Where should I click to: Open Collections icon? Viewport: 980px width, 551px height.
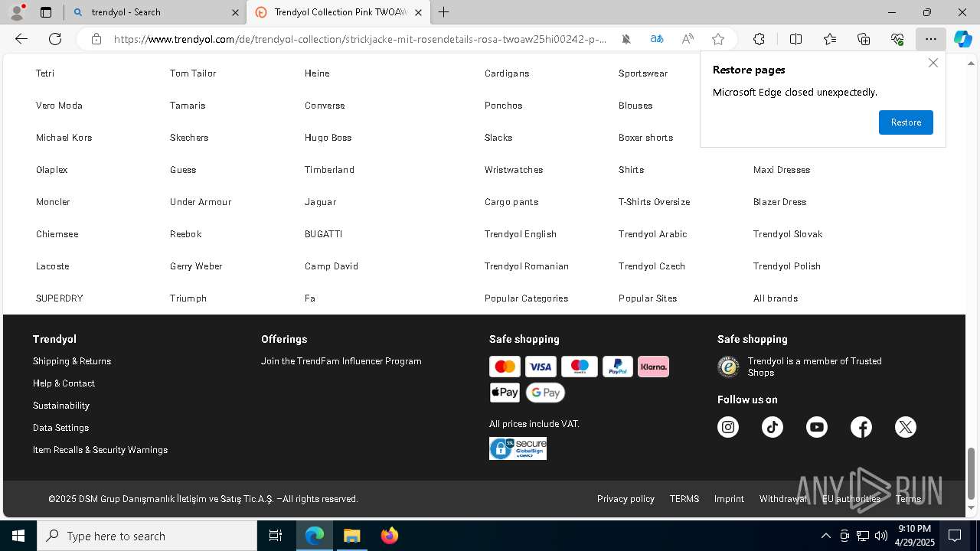[x=864, y=39]
